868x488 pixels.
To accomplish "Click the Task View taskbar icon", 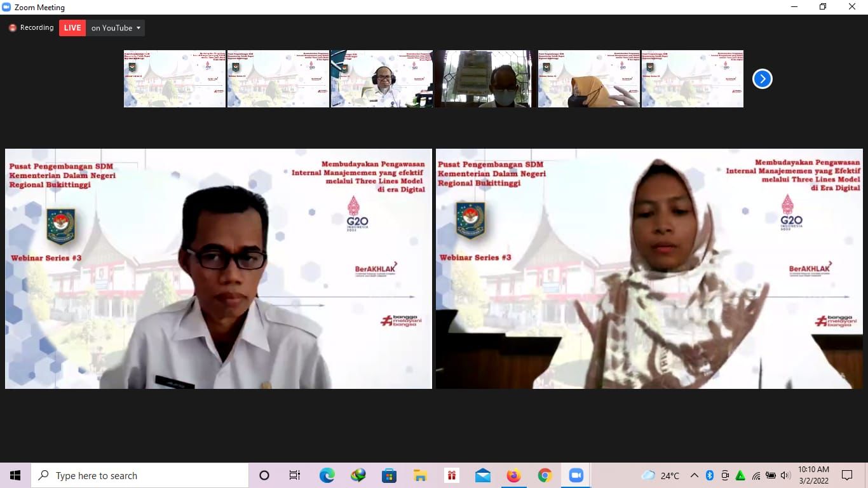I will (295, 475).
